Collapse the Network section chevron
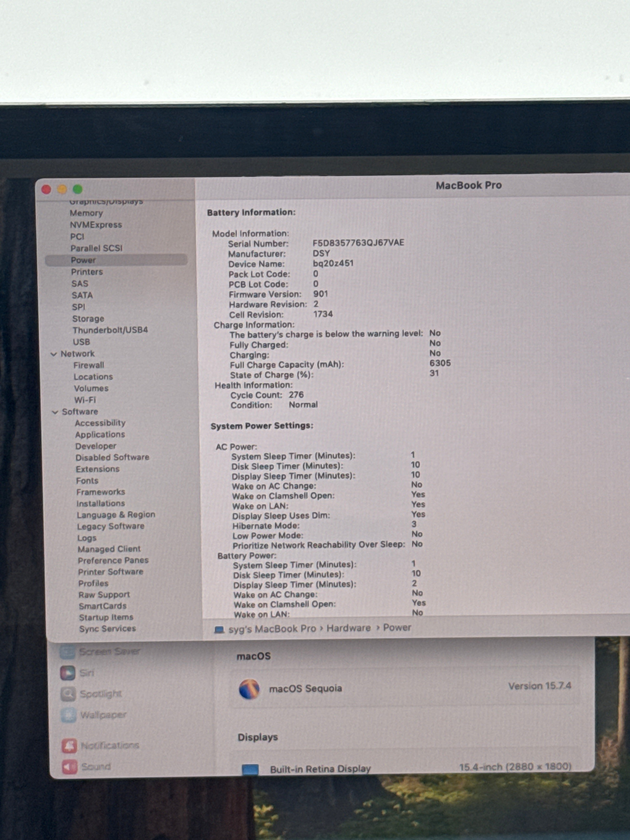630x840 pixels. (54, 354)
